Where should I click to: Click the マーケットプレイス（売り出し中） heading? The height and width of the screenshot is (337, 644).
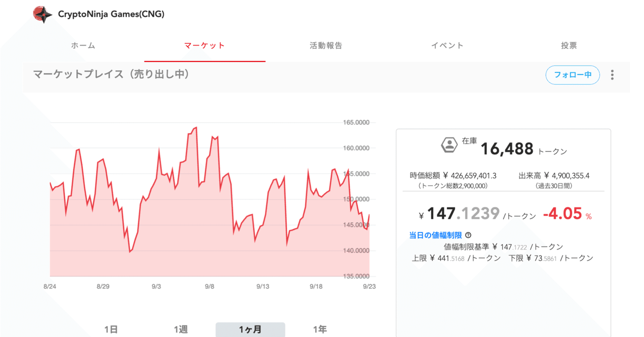tap(111, 74)
